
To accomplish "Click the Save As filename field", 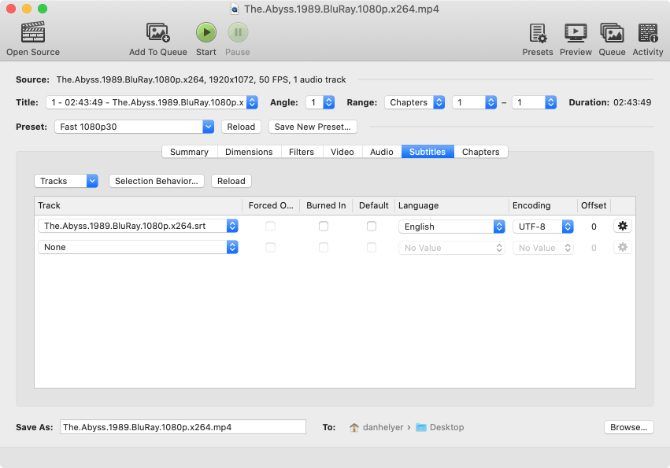I will (x=183, y=427).
